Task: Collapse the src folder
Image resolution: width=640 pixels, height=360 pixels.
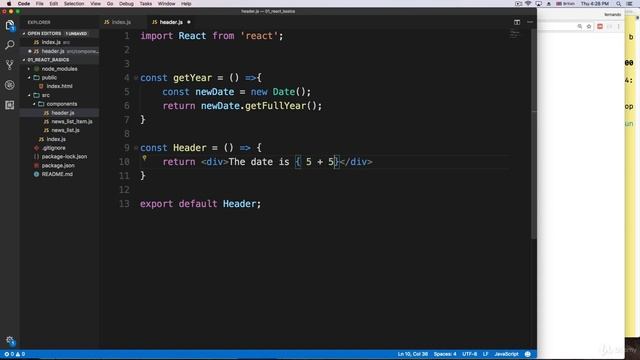Action: coord(29,95)
